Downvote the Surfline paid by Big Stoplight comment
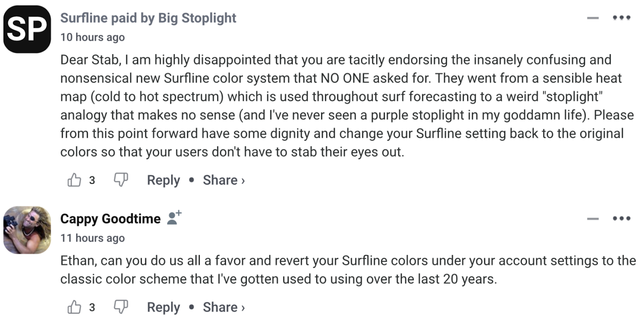 (121, 180)
